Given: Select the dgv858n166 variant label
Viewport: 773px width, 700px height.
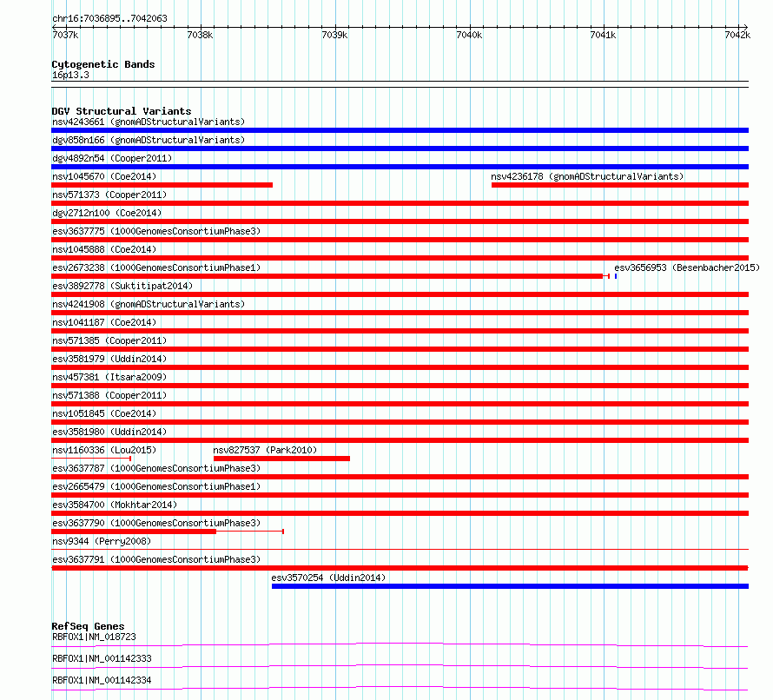Looking at the screenshot, I should pos(149,140).
